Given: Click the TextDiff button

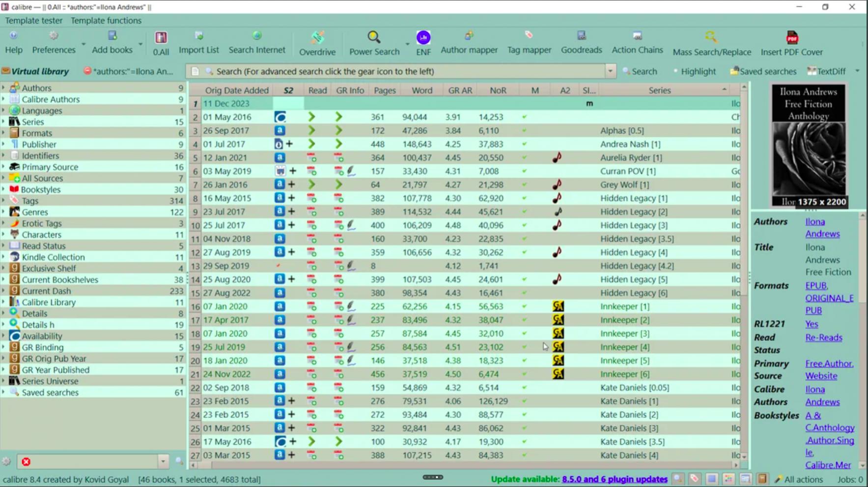Looking at the screenshot, I should [x=827, y=71].
